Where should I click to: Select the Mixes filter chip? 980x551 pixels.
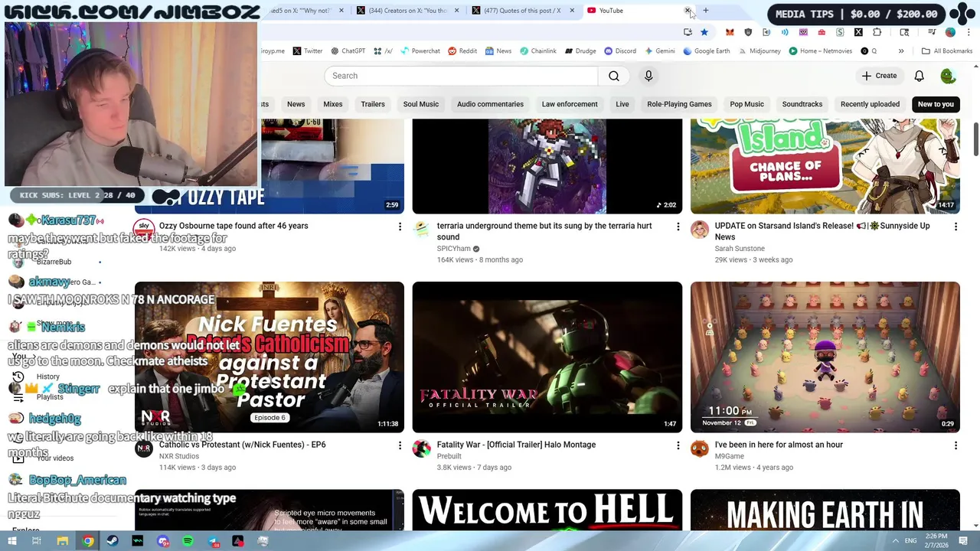333,104
